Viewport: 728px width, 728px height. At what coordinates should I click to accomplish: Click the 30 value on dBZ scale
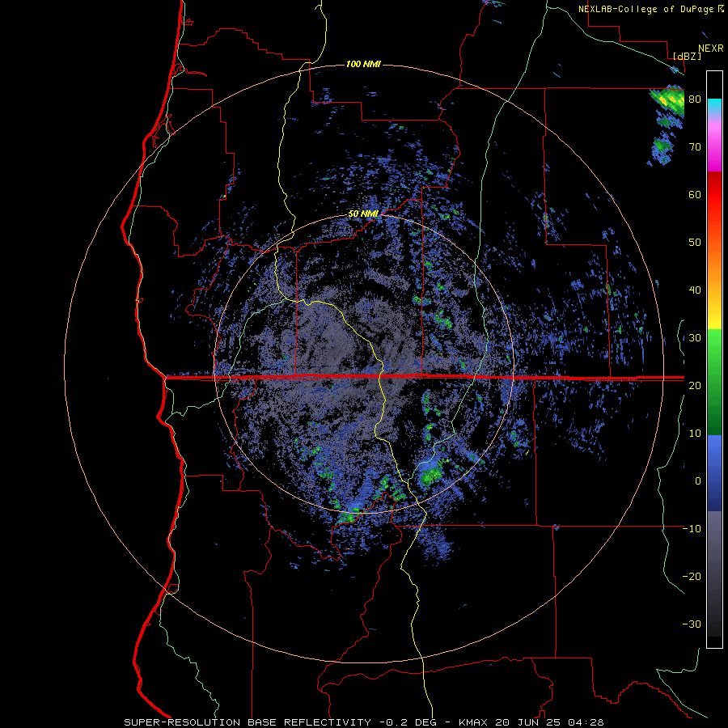point(695,338)
